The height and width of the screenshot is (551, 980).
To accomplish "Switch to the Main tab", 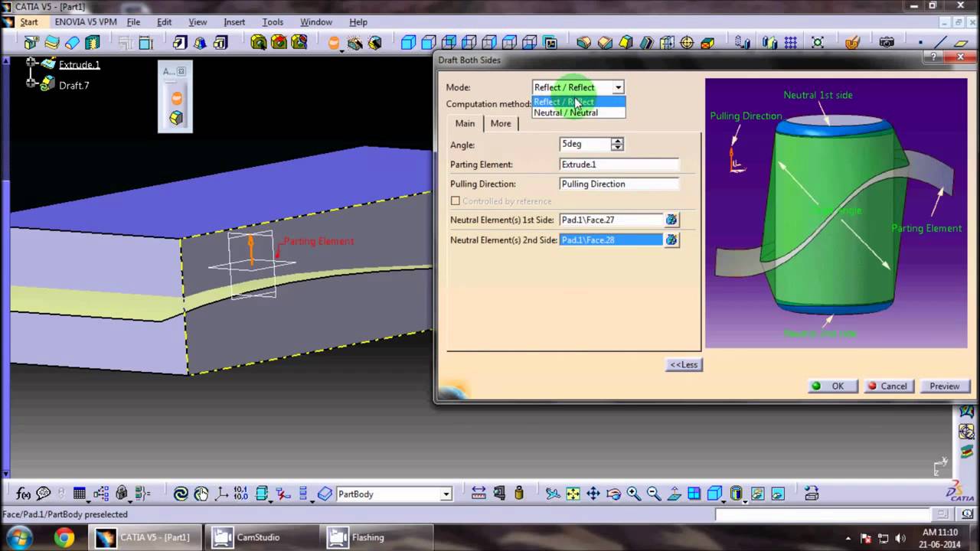I will 465,123.
